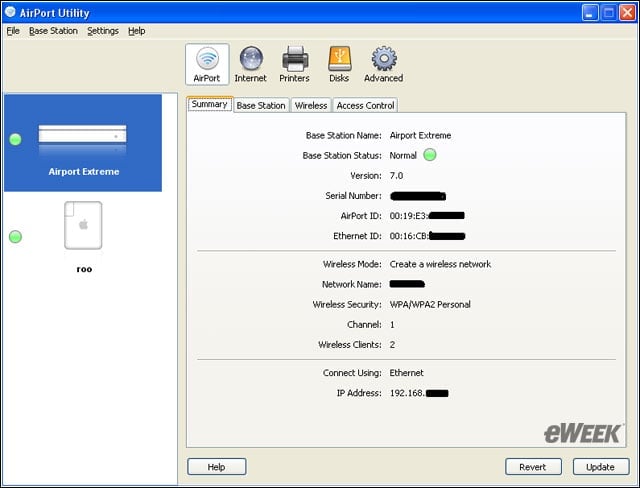Open the Help menu

tap(137, 31)
